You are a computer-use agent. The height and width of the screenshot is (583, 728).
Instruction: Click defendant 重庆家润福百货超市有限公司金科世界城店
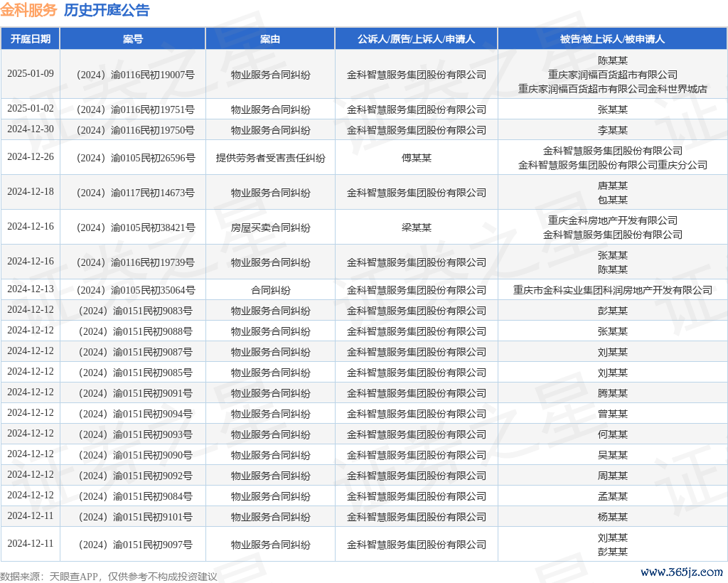coord(612,89)
